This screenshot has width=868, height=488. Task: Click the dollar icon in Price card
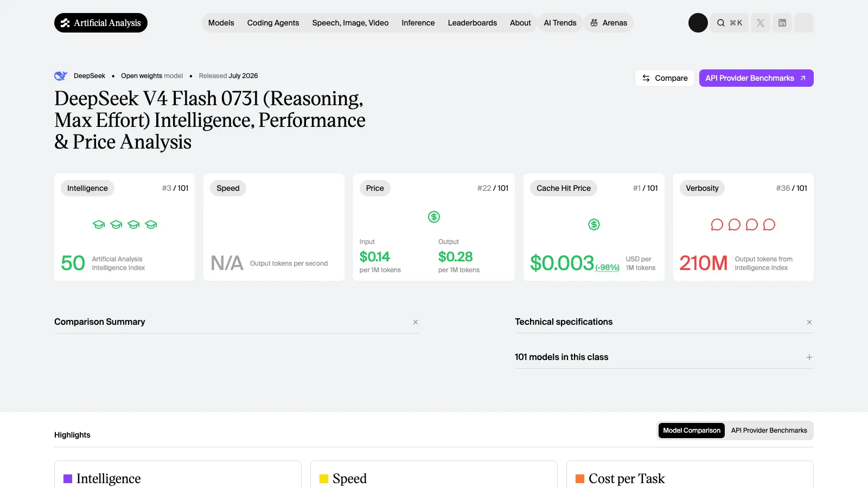(x=434, y=217)
